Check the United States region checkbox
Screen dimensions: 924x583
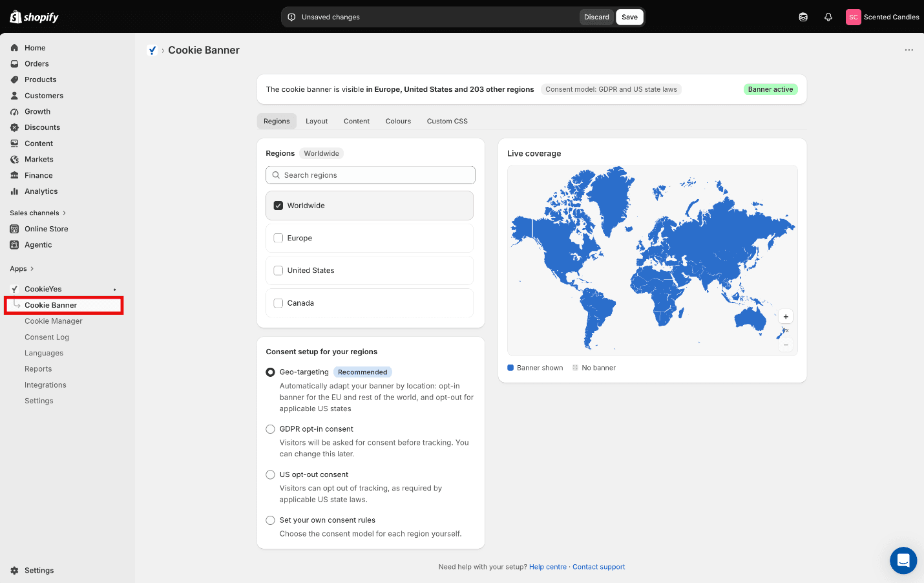(278, 270)
